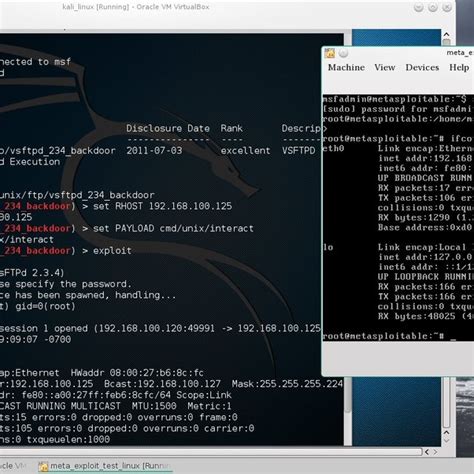Image resolution: width=474 pixels, height=474 pixels.
Task: Click the kali_linux [Running] window title
Action: 136,7
